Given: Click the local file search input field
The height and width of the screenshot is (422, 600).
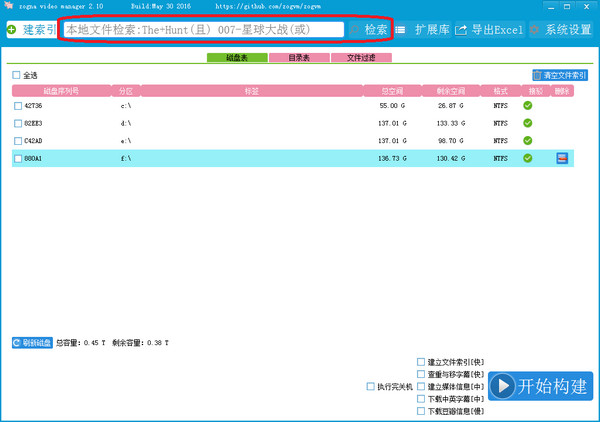Looking at the screenshot, I should tap(205, 30).
